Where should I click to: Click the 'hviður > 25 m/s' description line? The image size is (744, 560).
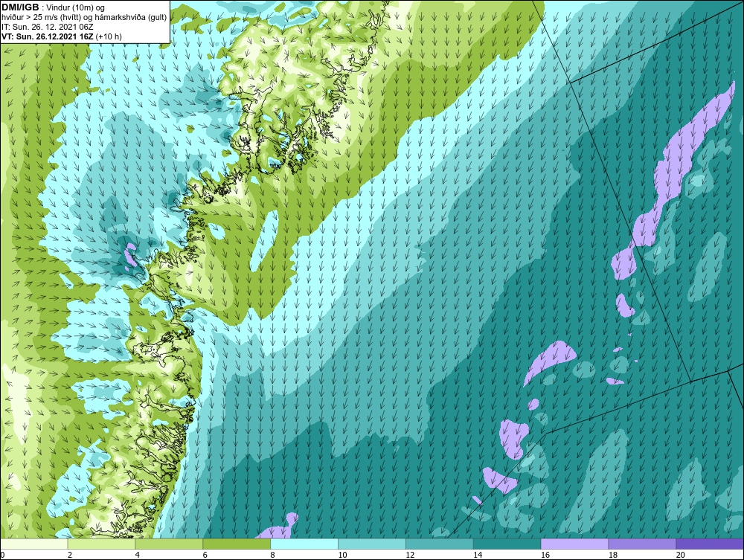(84, 17)
